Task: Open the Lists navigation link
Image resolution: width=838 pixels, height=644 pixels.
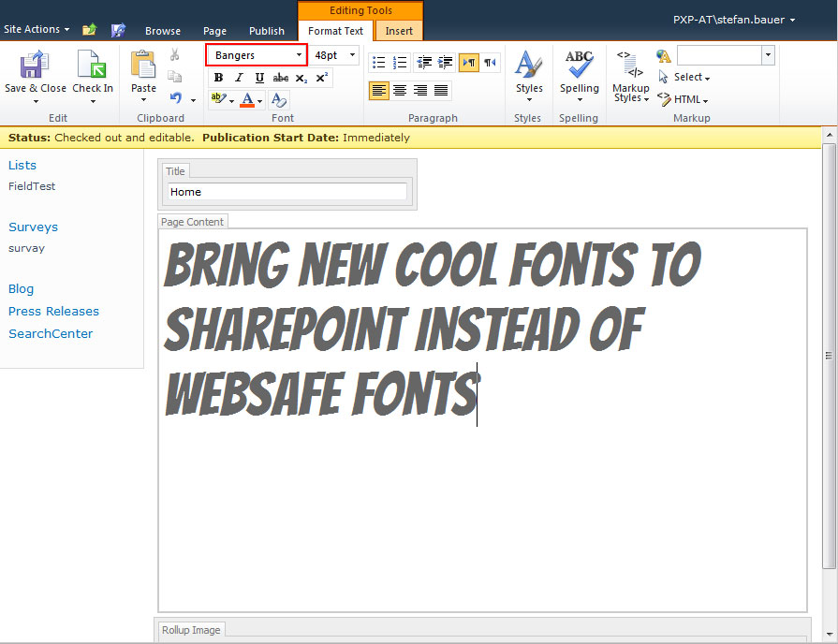Action: 22,165
